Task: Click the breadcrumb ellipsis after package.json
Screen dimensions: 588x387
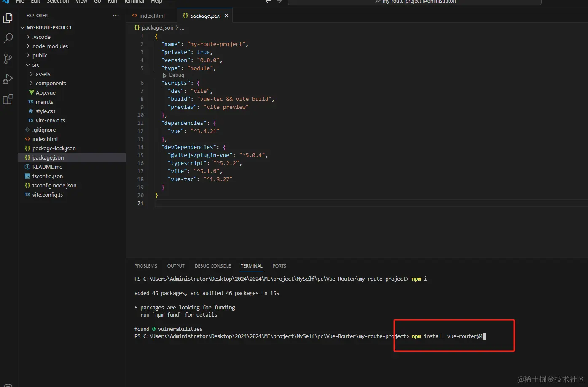Action: point(182,27)
